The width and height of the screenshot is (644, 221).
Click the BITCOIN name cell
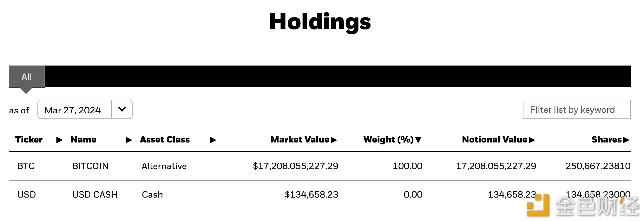pyautogui.click(x=90, y=166)
